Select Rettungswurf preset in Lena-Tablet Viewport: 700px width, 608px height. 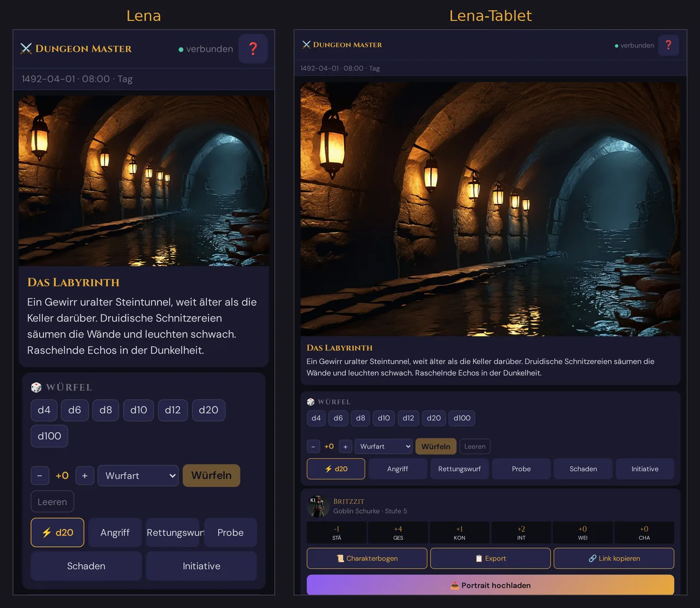click(459, 469)
